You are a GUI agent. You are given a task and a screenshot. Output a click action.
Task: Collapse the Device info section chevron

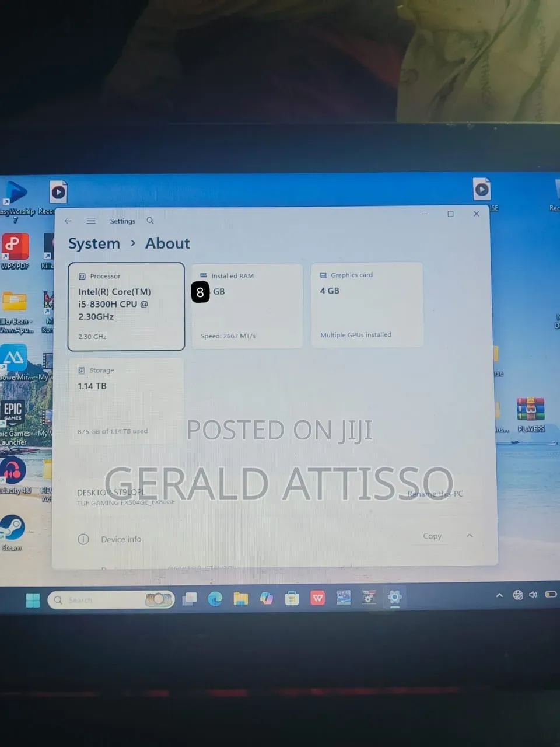tap(470, 535)
